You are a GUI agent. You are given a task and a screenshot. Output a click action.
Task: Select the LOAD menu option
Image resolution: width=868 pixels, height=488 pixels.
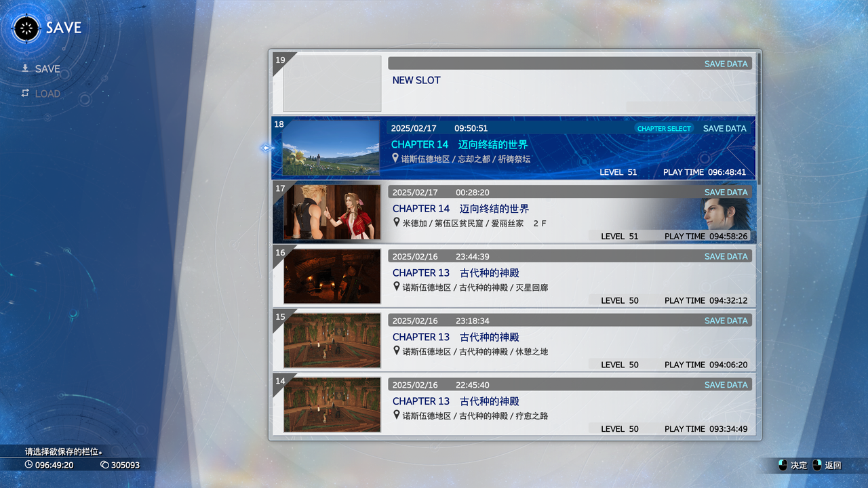pyautogui.click(x=47, y=94)
